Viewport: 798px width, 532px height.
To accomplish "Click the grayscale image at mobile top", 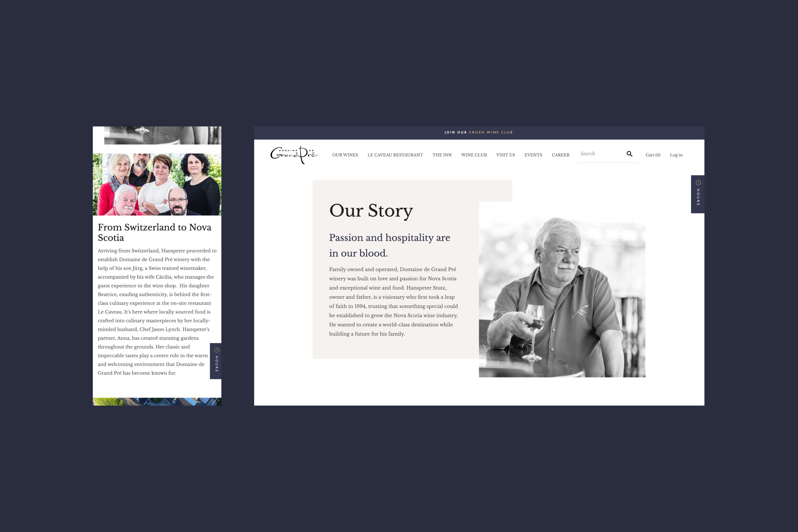I will [163, 135].
